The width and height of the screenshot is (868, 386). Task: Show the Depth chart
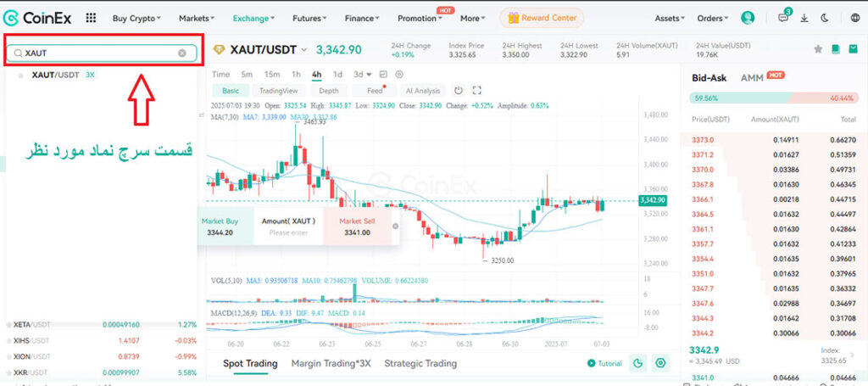tap(329, 91)
